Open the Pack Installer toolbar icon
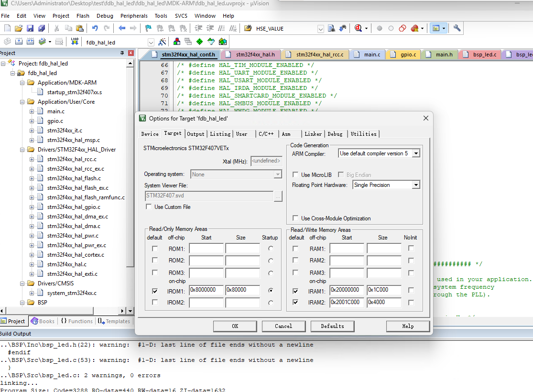Screen dimensions: 533x392 (223, 42)
